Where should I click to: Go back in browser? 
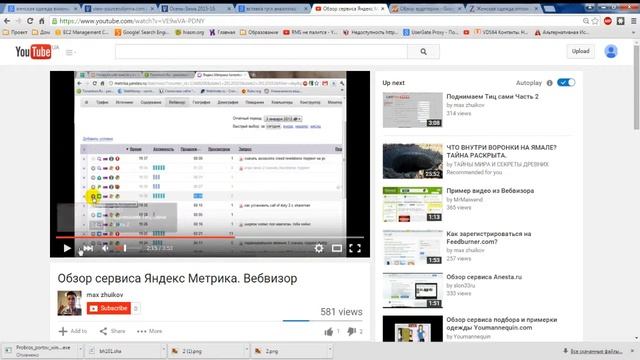[x=7, y=21]
